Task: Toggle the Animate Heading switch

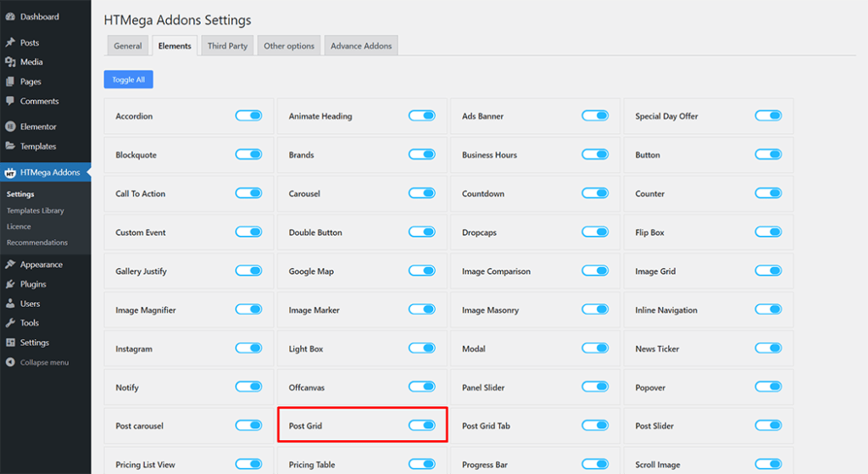Action: pyautogui.click(x=422, y=115)
